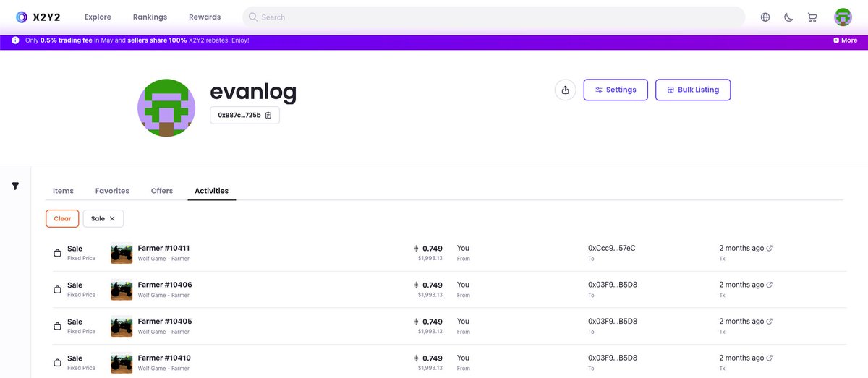
Task: Focus the Search input field
Action: click(x=494, y=17)
